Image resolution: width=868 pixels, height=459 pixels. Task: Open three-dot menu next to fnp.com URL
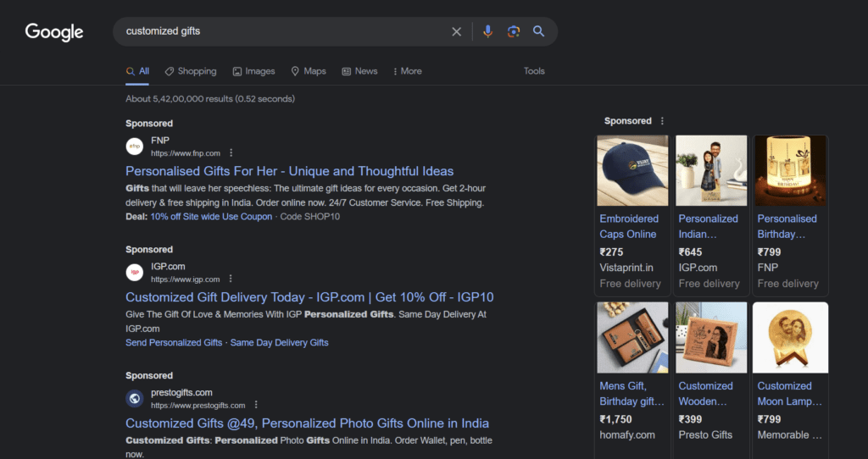pyautogui.click(x=231, y=153)
